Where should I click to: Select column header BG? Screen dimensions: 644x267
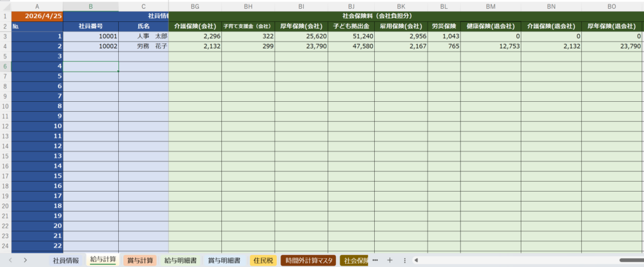(195, 6)
